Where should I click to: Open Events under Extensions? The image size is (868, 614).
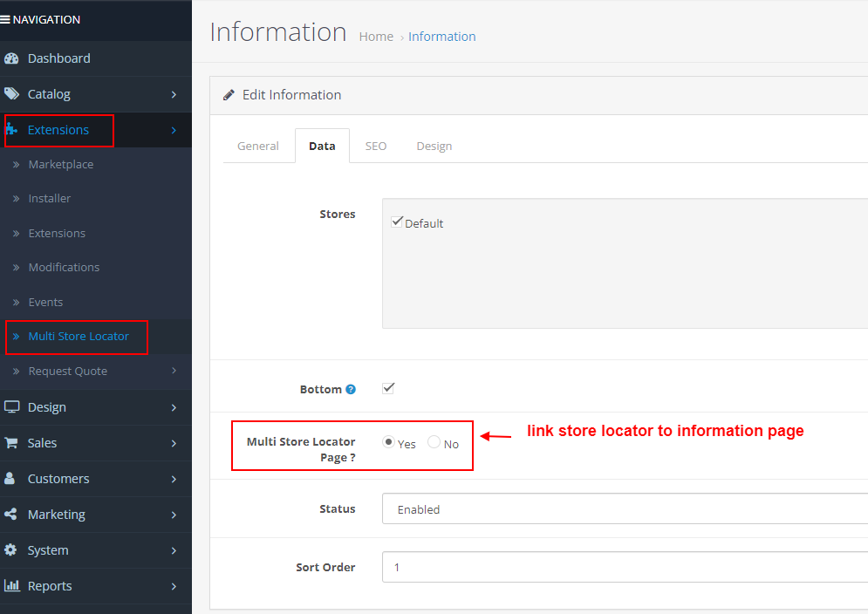46,303
